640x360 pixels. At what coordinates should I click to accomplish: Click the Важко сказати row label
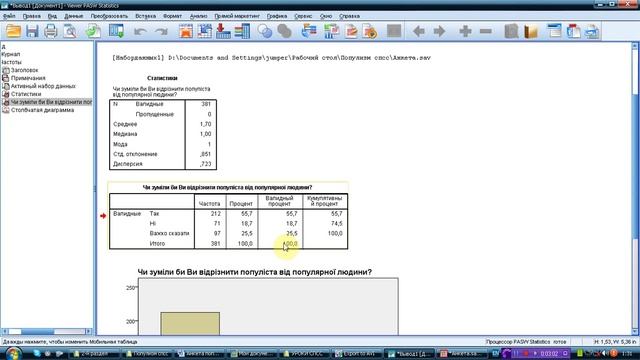169,233
